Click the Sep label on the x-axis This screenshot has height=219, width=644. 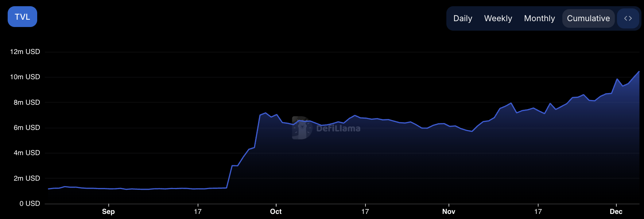(x=108, y=211)
